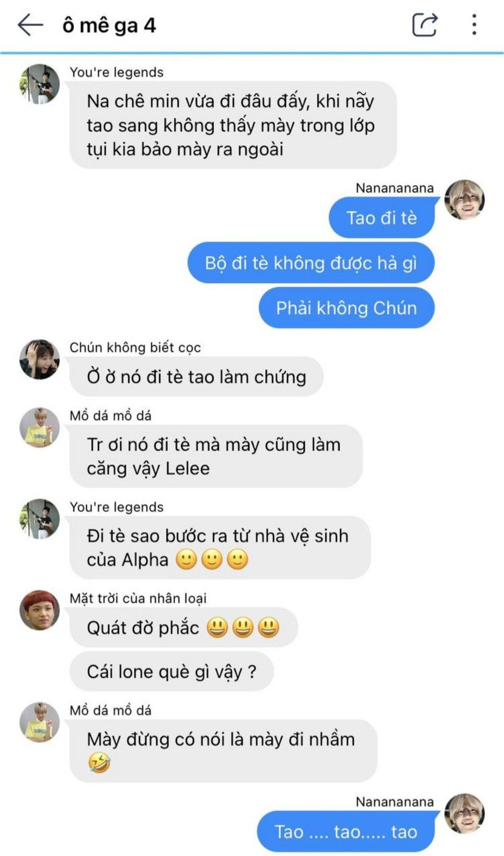Select the 'Quát đờ phắc' message bubble

[x=183, y=627]
